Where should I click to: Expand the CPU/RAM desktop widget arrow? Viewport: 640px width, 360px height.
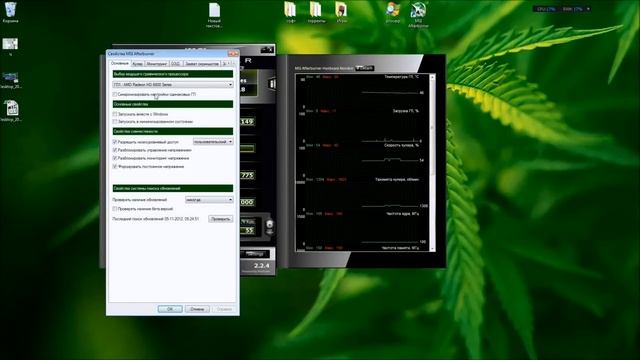pyautogui.click(x=588, y=9)
